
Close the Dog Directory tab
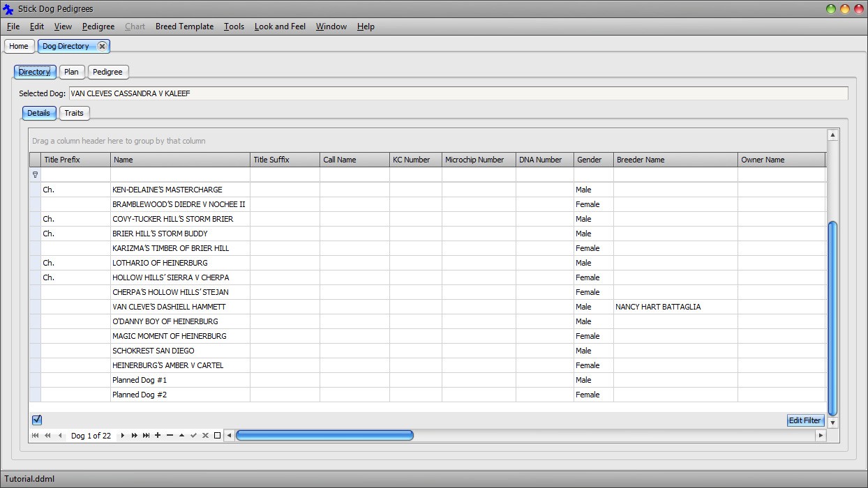pyautogui.click(x=103, y=46)
